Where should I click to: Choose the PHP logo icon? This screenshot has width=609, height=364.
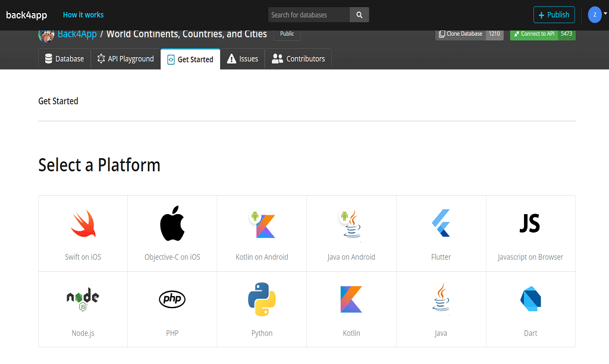[x=172, y=299]
